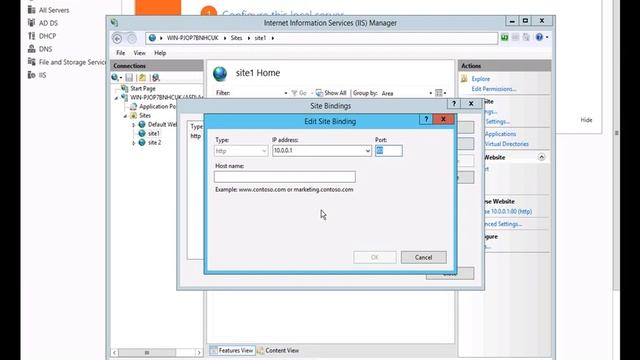
Task: Click the globe icon in the address bar
Action: pos(152,38)
